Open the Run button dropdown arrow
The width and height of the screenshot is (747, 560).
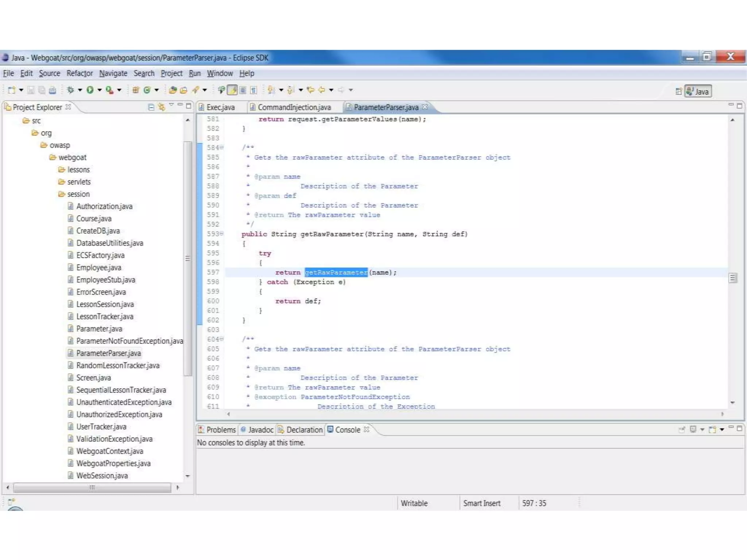99,90
